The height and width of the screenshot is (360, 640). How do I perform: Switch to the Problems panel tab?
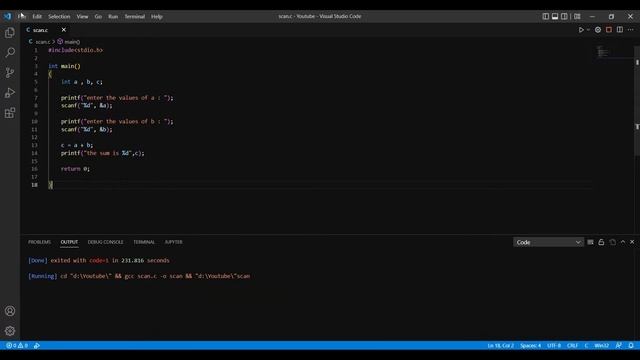40,242
